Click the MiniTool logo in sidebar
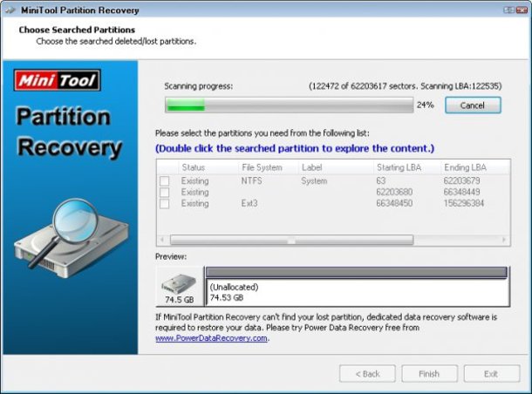Image resolution: width=532 pixels, height=394 pixels. (x=58, y=80)
